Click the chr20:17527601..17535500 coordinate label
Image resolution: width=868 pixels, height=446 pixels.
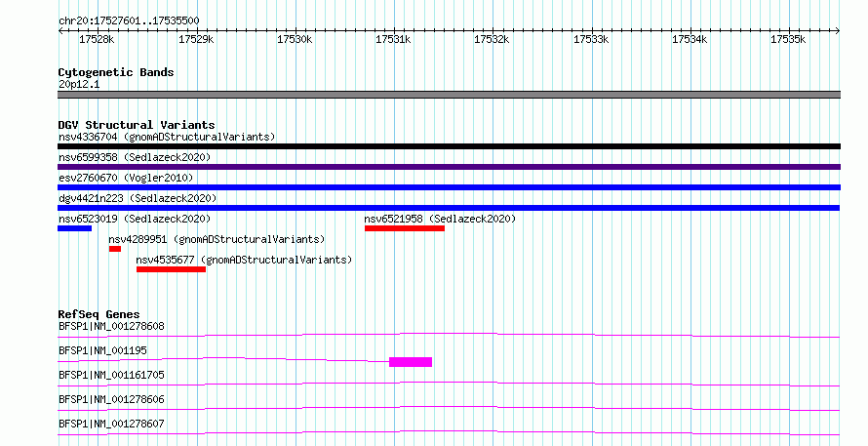pyautogui.click(x=129, y=21)
